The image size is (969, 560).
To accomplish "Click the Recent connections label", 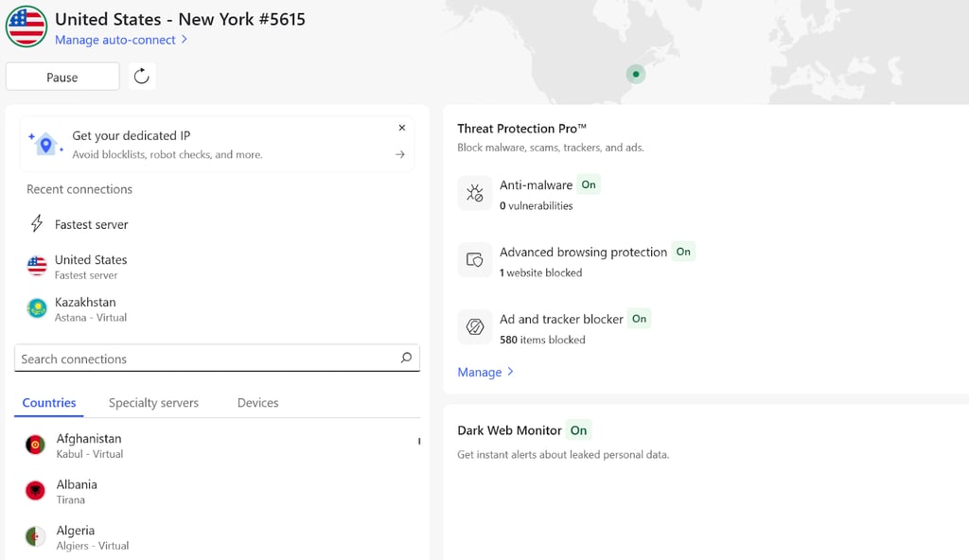I will coord(79,189).
